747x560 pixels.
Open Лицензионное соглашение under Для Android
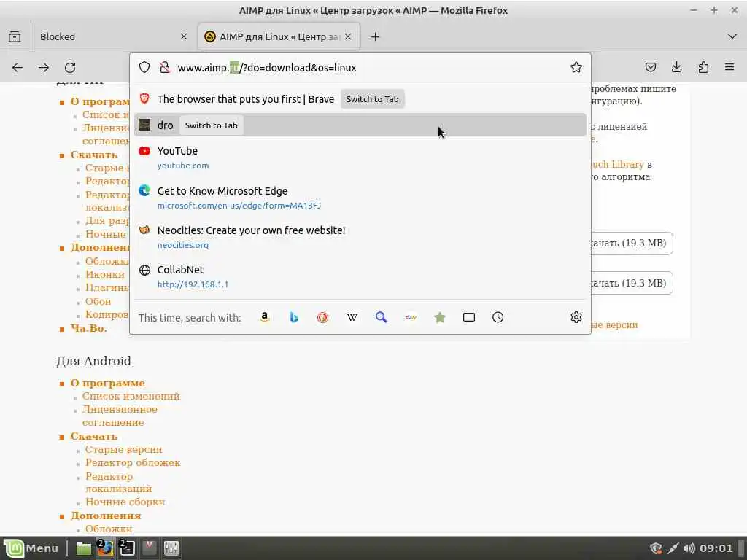point(120,416)
